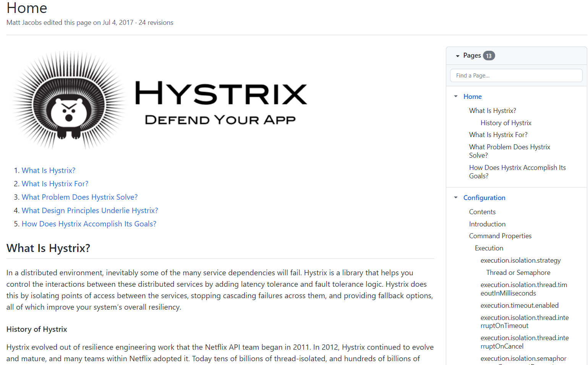The width and height of the screenshot is (588, 365).
Task: Click the History of Hystrix subheading
Action: (37, 329)
